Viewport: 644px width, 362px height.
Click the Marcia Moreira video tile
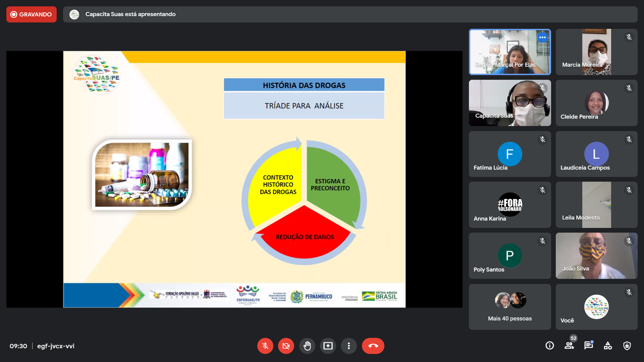(x=596, y=52)
